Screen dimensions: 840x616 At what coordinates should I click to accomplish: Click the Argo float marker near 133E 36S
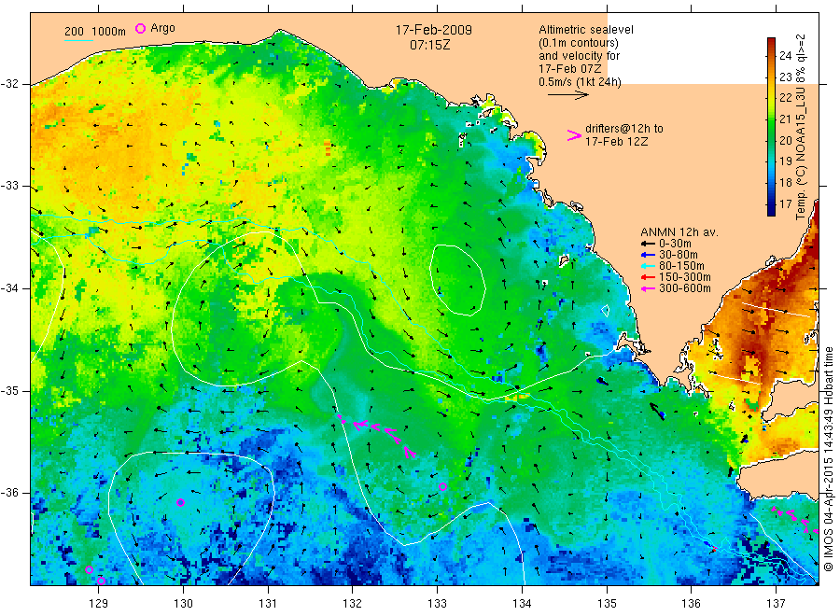point(442,487)
